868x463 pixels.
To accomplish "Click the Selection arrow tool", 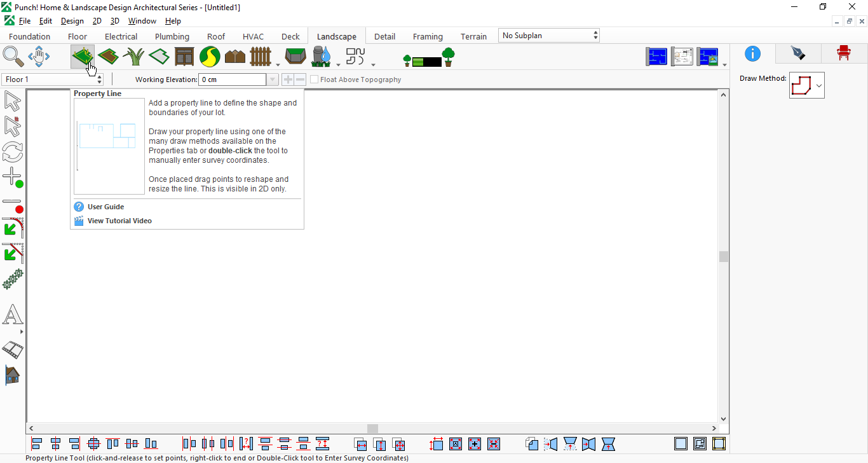I will 13,101.
